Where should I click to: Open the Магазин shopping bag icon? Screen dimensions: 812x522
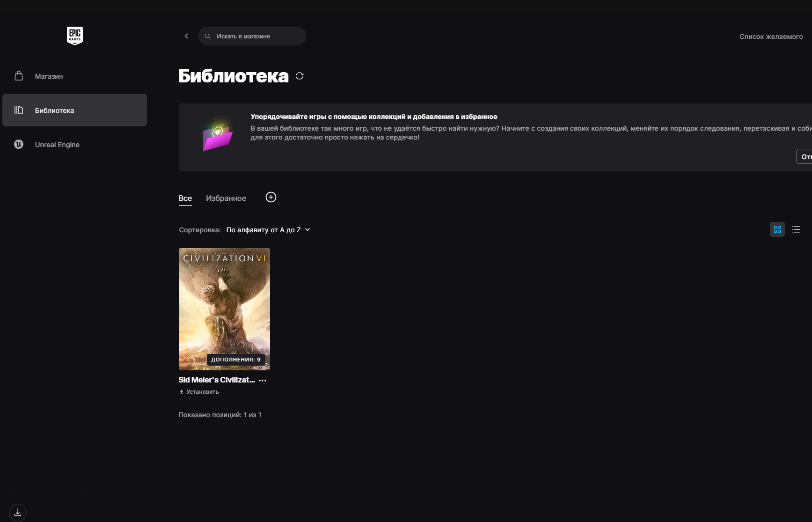click(19, 76)
